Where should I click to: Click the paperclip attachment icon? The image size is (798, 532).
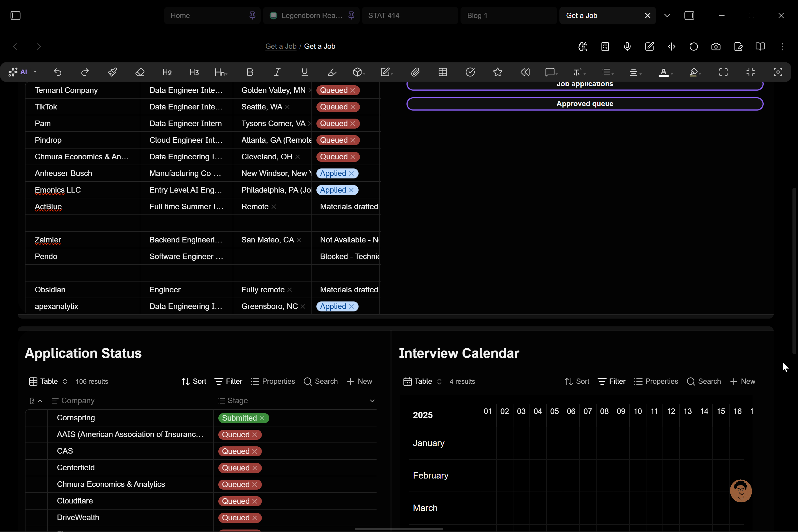pos(415,72)
